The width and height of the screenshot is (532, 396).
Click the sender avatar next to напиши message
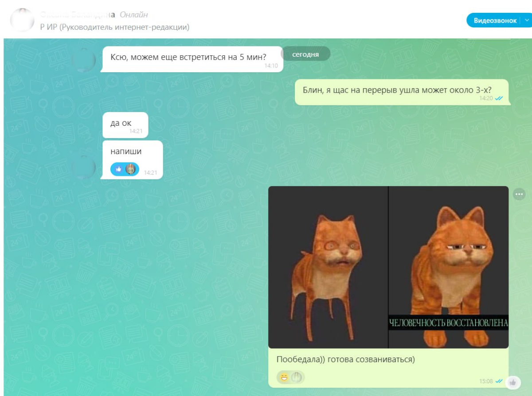[83, 167]
